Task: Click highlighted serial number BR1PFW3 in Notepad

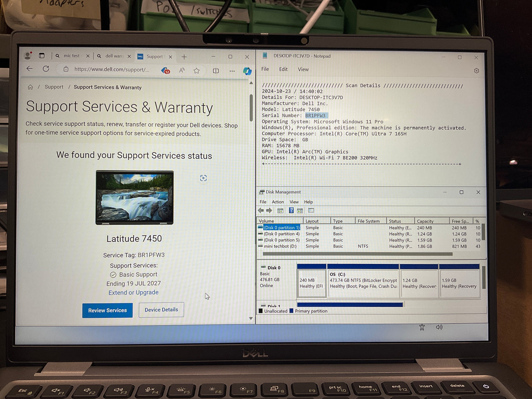Action: coord(316,116)
